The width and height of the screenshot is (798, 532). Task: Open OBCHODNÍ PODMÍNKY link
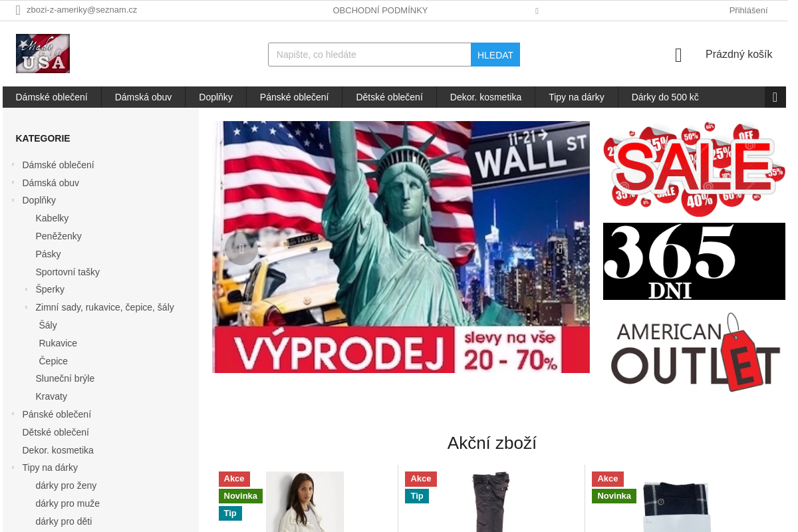(380, 10)
